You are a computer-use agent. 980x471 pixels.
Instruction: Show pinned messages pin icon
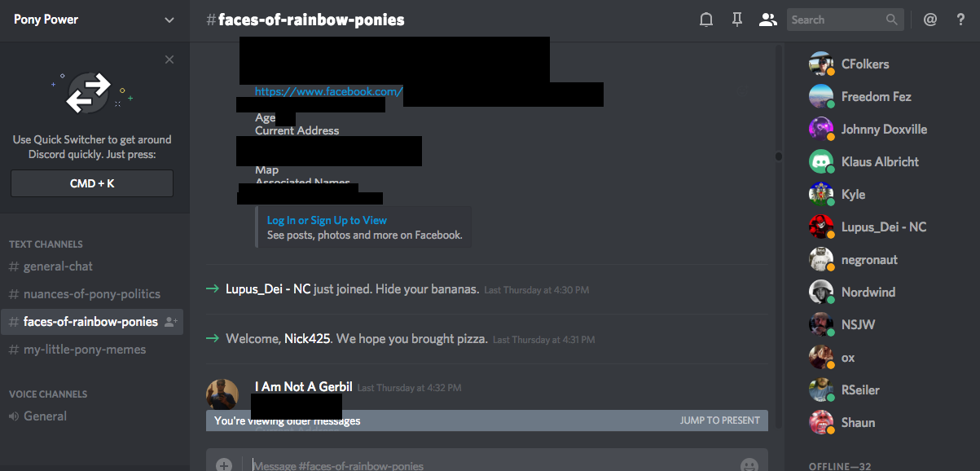737,20
